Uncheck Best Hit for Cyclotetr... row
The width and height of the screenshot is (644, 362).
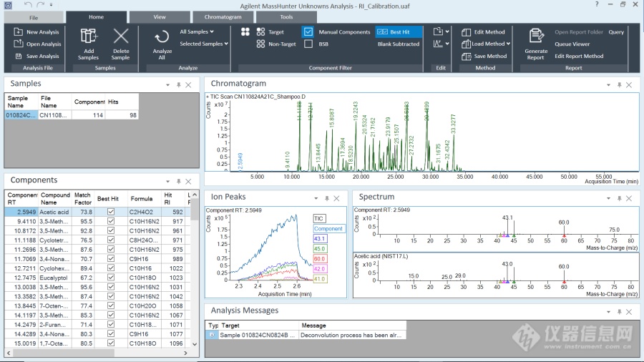pos(111,240)
